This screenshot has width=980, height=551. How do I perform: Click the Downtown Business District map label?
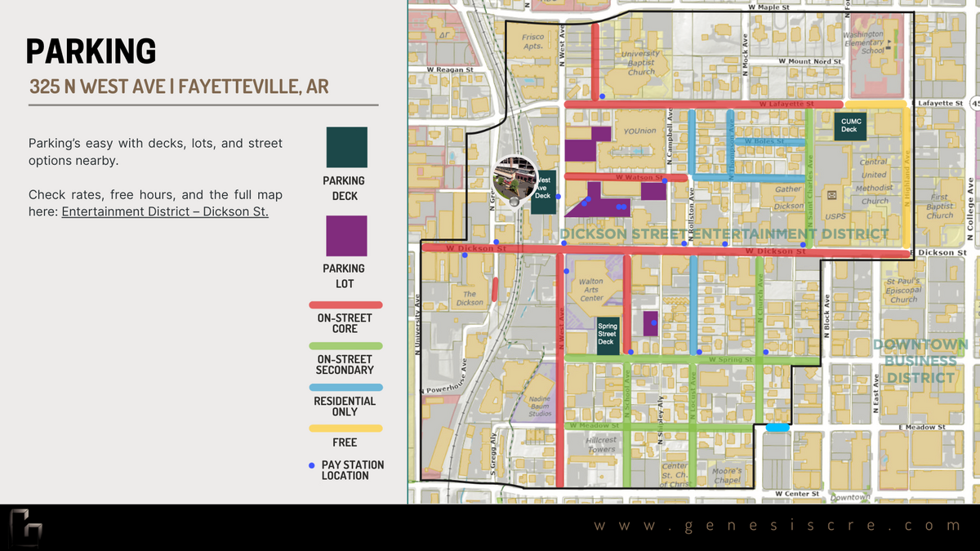[920, 361]
